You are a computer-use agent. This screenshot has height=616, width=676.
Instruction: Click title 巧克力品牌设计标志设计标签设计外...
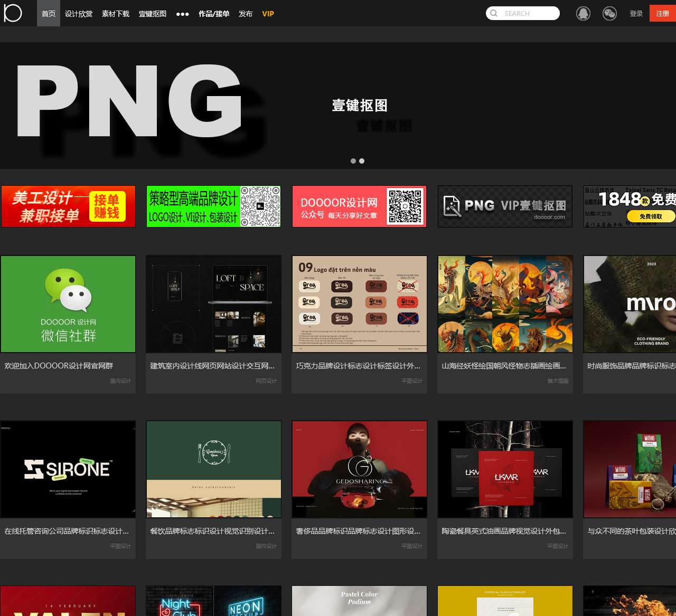[x=358, y=366]
